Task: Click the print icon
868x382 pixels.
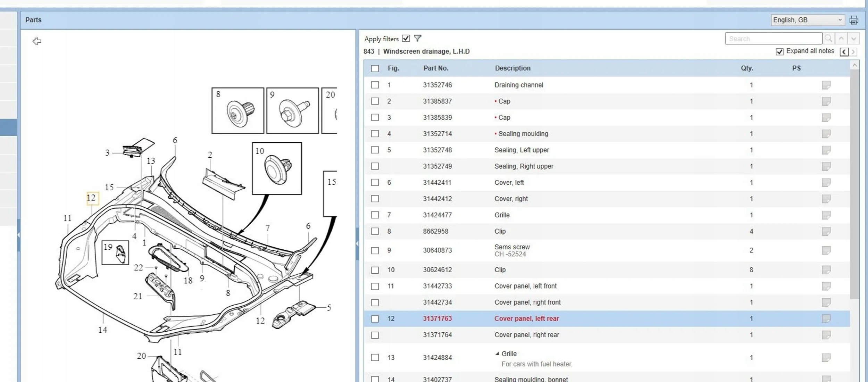Action: [854, 20]
